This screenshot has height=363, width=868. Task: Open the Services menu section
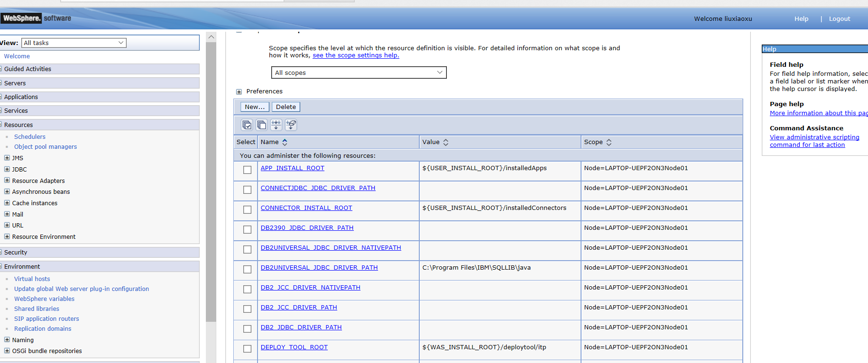pyautogui.click(x=99, y=110)
